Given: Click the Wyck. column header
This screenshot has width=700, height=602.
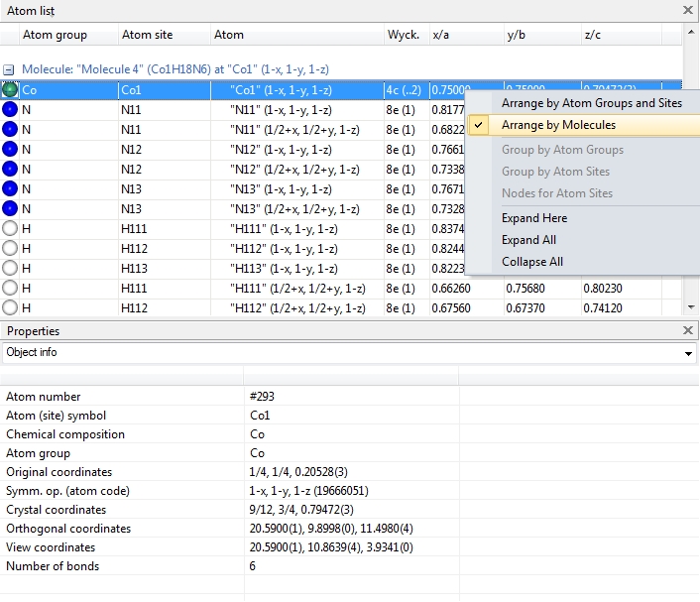Looking at the screenshot, I should (x=403, y=35).
